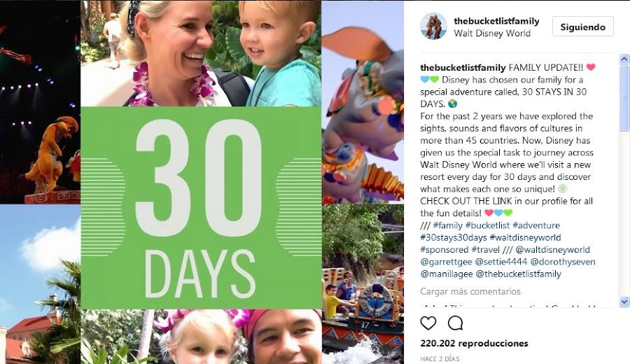Click the comments scrollbar thumb
This screenshot has height=364, width=630.
tap(624, 97)
